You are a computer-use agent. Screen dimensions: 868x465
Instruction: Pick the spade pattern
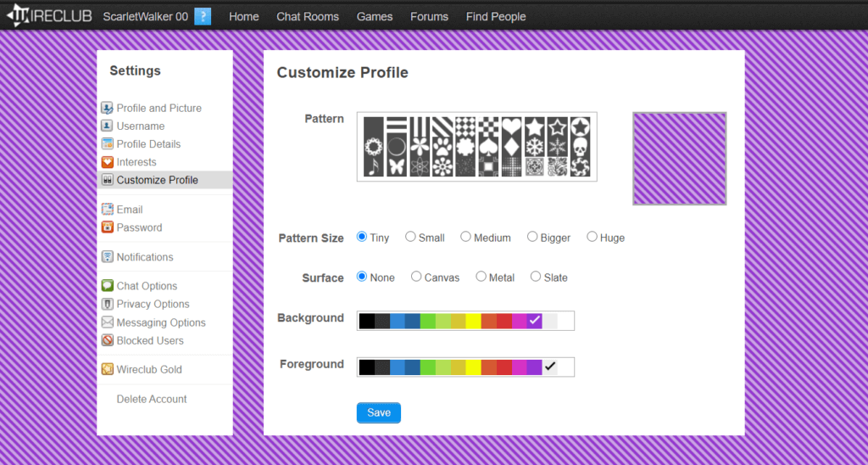(x=488, y=147)
